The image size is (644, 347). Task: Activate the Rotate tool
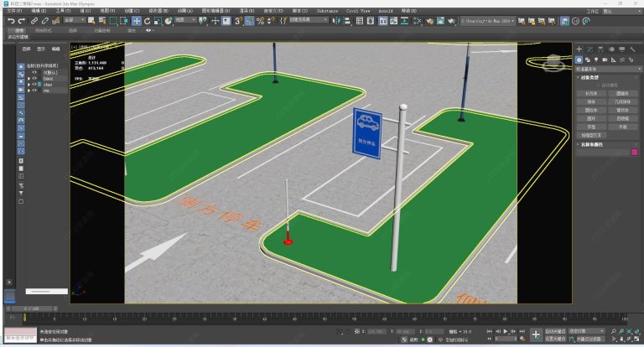(148, 20)
